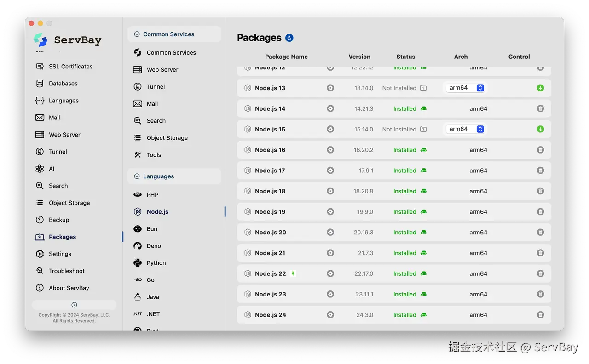Click the gear icon beside Node.js 16
The height and width of the screenshot is (364, 589).
pyautogui.click(x=330, y=150)
